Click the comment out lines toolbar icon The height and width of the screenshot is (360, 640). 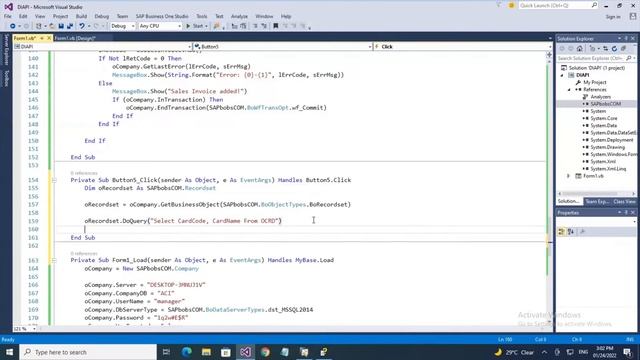(255, 26)
